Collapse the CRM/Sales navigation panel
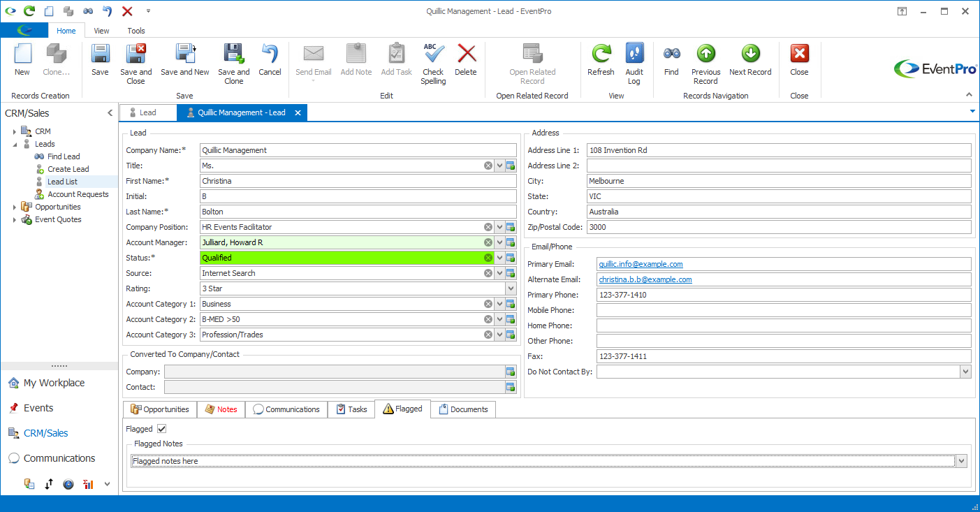980x512 pixels. pyautogui.click(x=110, y=113)
